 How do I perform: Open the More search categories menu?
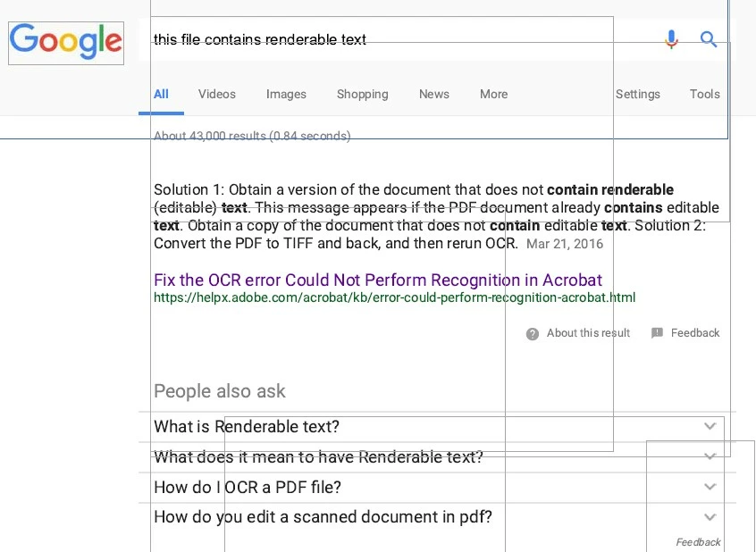tap(493, 94)
